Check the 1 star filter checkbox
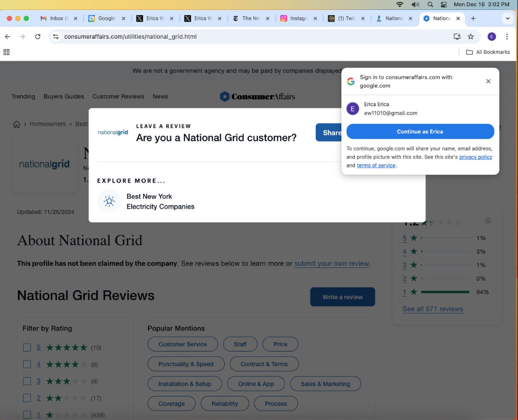 pyautogui.click(x=27, y=415)
